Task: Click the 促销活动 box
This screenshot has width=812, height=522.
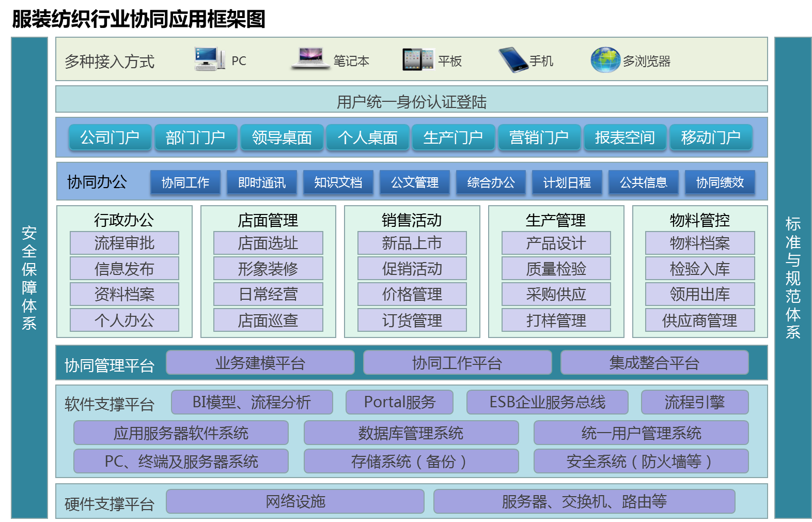Action: click(x=412, y=268)
